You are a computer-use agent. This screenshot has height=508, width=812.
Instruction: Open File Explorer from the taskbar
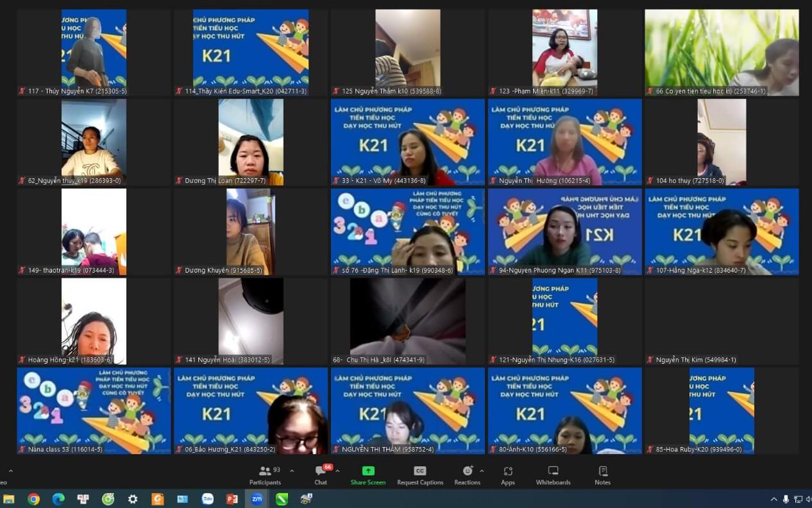point(9,499)
